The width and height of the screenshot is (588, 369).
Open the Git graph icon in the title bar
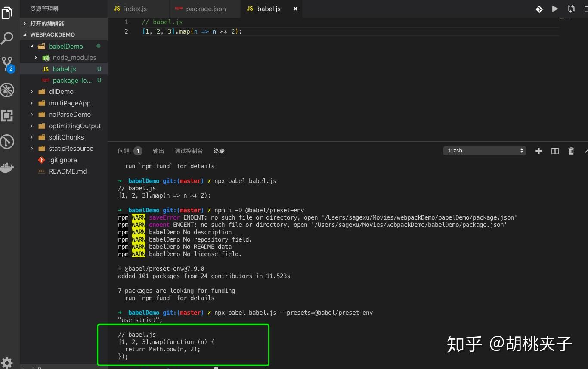pos(539,9)
